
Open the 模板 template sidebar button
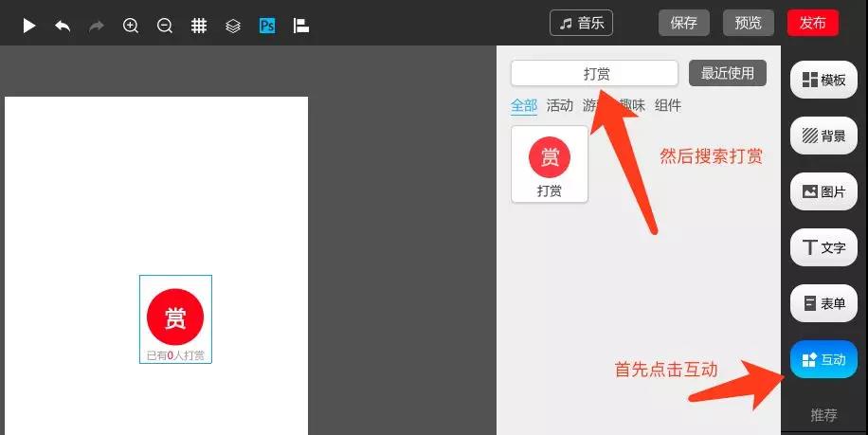pyautogui.click(x=823, y=80)
